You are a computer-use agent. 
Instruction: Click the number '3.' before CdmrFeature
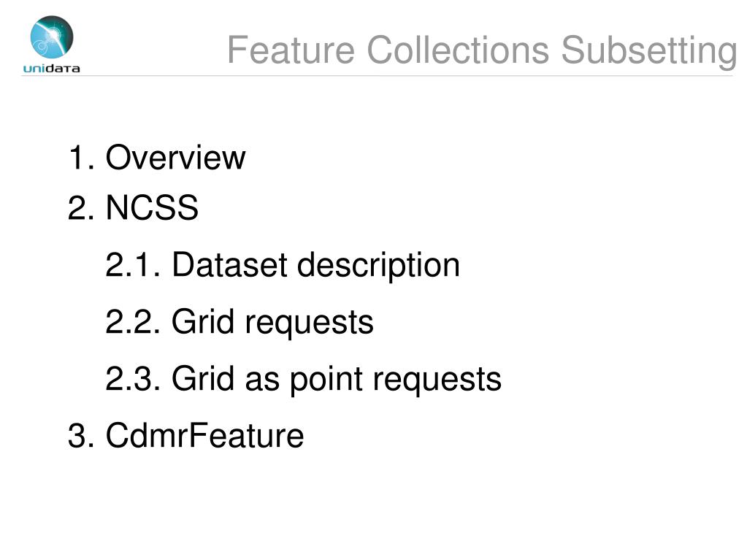81,435
